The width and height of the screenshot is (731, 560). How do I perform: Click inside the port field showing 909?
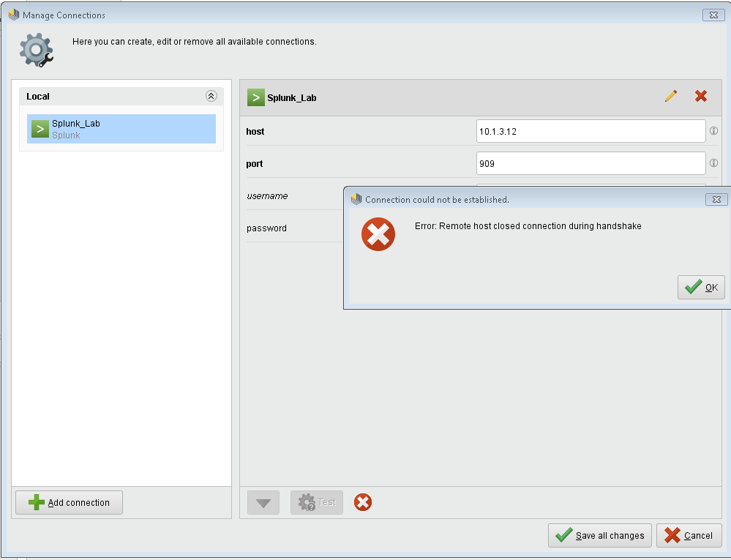tap(590, 163)
